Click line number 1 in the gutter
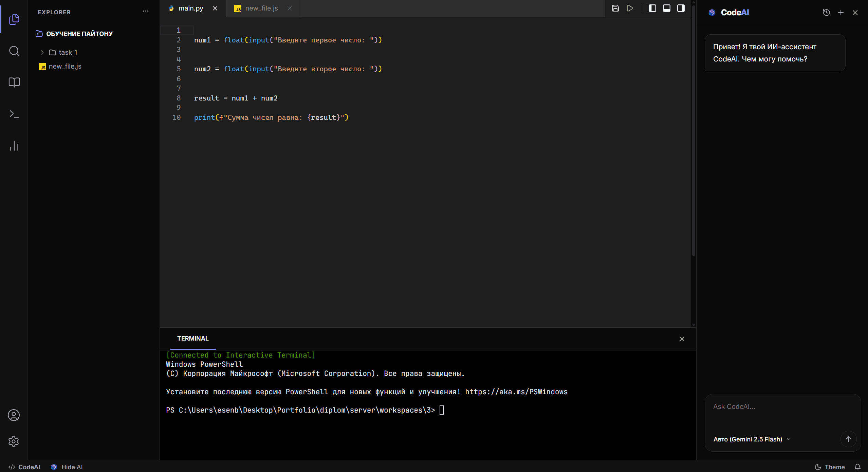 point(179,30)
